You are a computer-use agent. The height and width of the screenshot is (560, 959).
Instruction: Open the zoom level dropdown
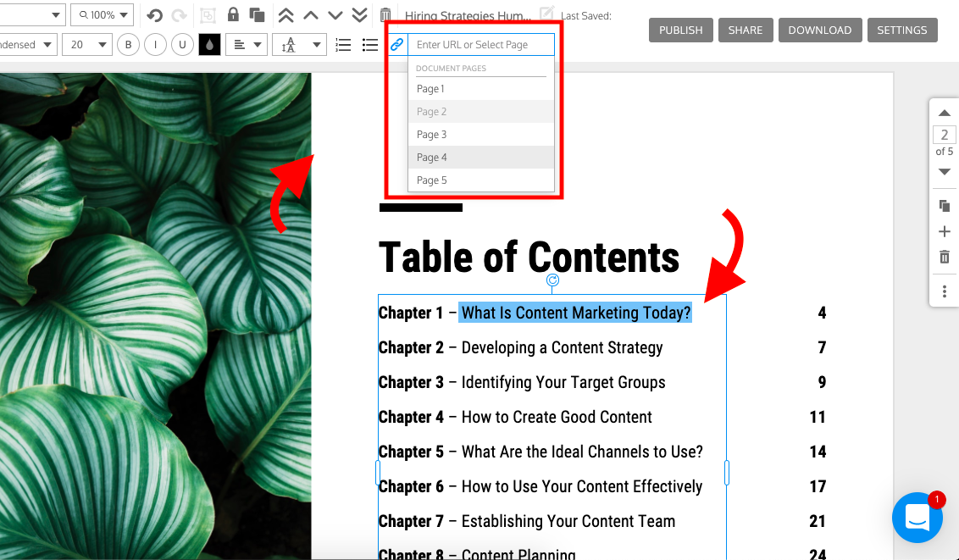point(103,14)
